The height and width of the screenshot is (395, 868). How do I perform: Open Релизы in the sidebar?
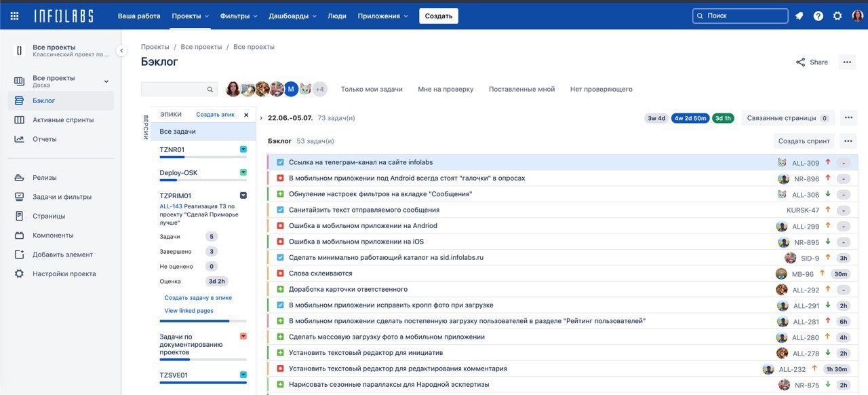coord(45,178)
